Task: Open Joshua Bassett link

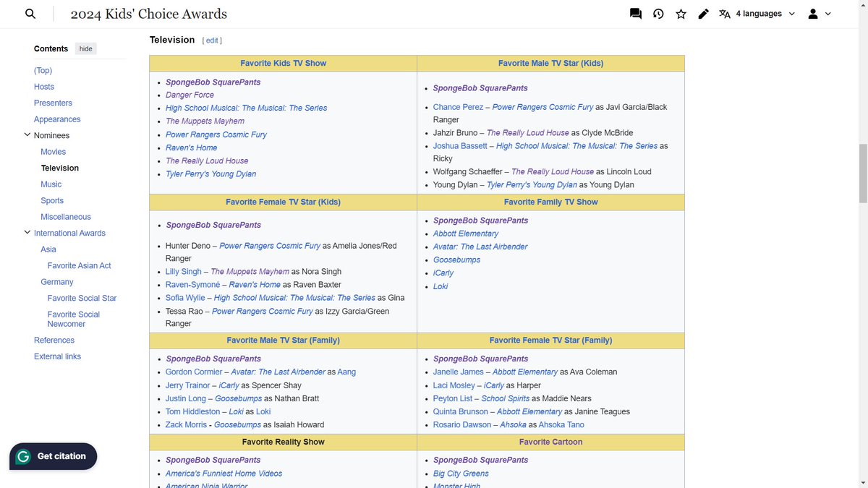Action: (460, 145)
